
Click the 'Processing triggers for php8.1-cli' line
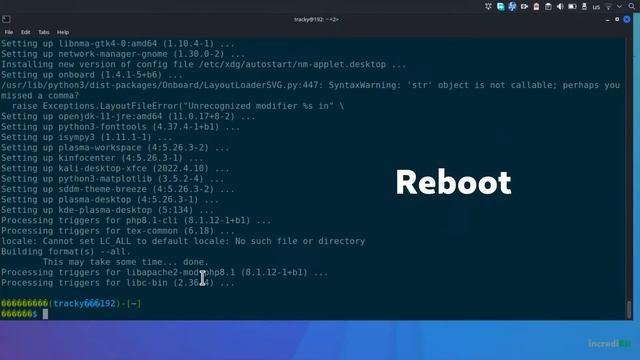136,220
